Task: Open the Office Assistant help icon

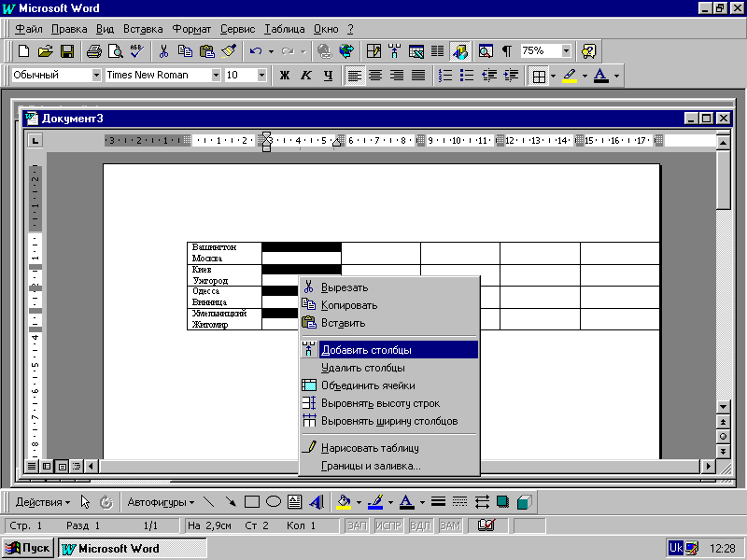Action: (589, 51)
